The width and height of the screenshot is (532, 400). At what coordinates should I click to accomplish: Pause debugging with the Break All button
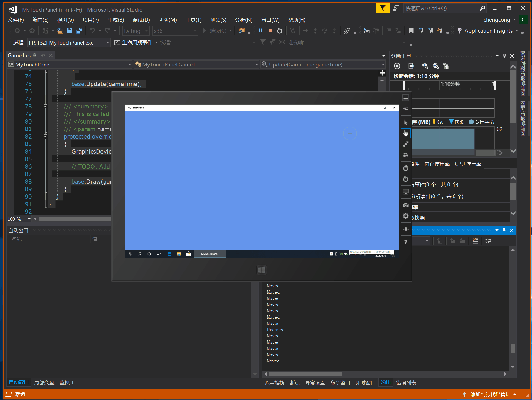(x=260, y=31)
